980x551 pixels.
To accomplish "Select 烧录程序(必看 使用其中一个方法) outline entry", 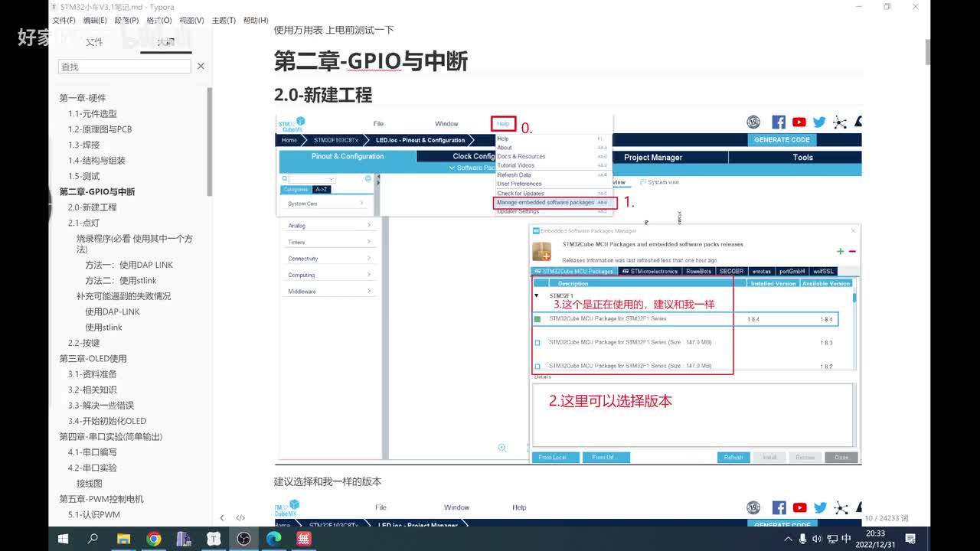I will tap(135, 244).
